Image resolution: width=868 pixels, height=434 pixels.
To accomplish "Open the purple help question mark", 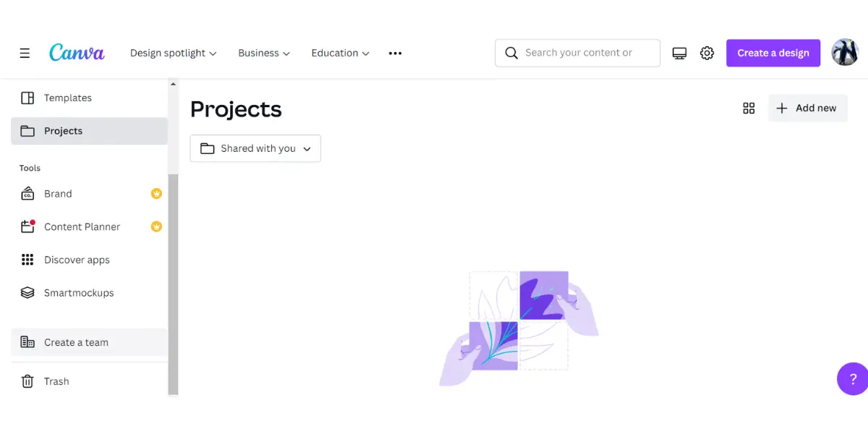I will (853, 379).
